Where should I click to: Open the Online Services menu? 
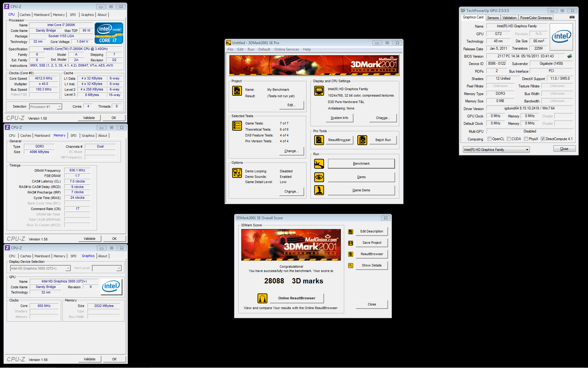pos(287,49)
